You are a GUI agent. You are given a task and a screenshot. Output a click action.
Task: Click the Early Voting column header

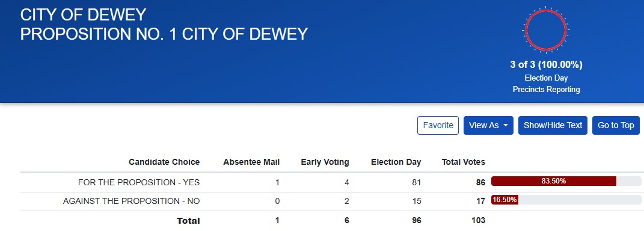(x=325, y=162)
